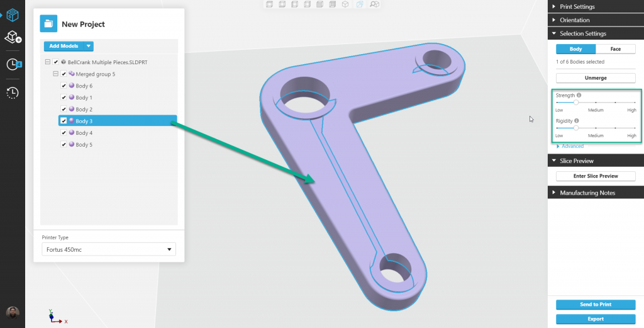Click Enter Slice Preview button
This screenshot has width=644, height=328.
(596, 176)
